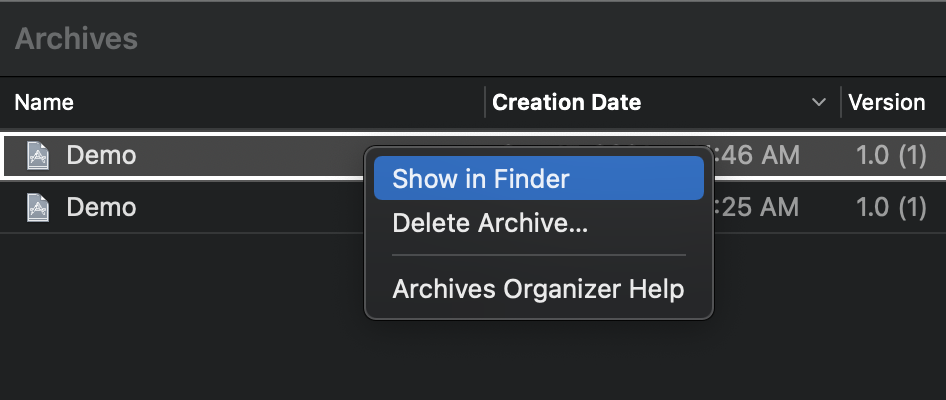946x400 pixels.
Task: Sort archives by the Name column header
Action: (x=44, y=102)
